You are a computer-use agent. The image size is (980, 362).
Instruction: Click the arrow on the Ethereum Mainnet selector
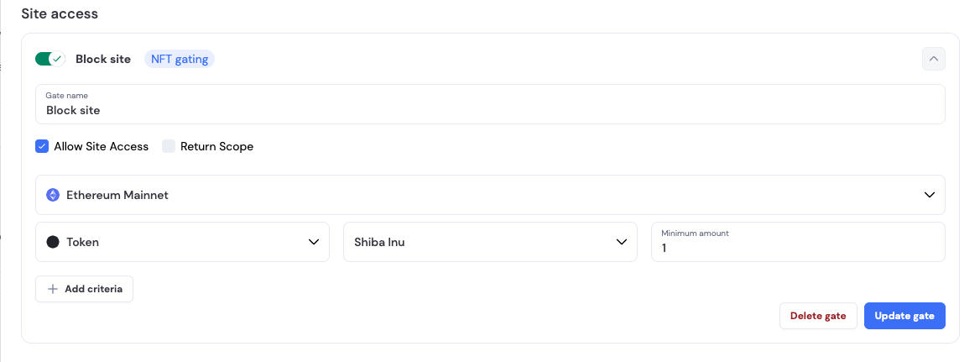pos(930,195)
